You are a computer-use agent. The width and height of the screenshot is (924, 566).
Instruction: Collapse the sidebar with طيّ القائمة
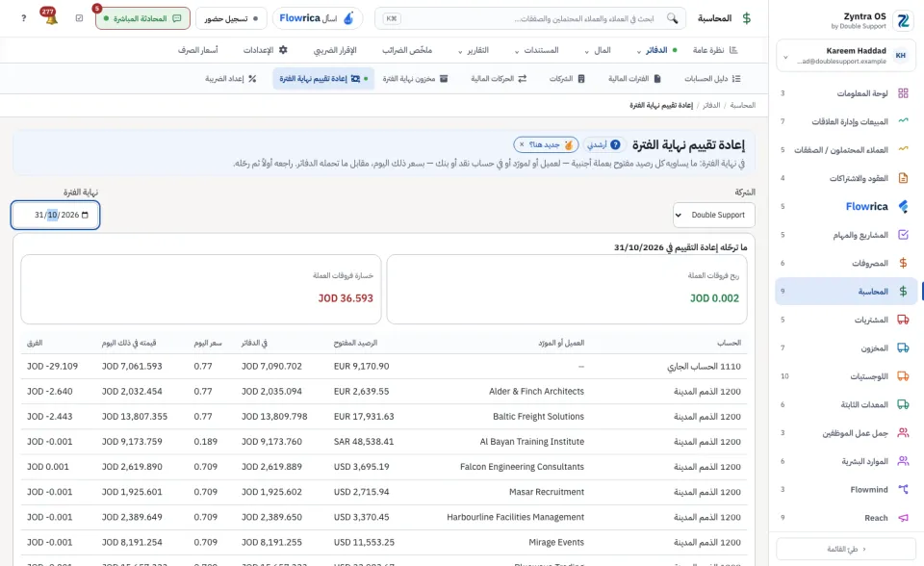click(x=846, y=549)
